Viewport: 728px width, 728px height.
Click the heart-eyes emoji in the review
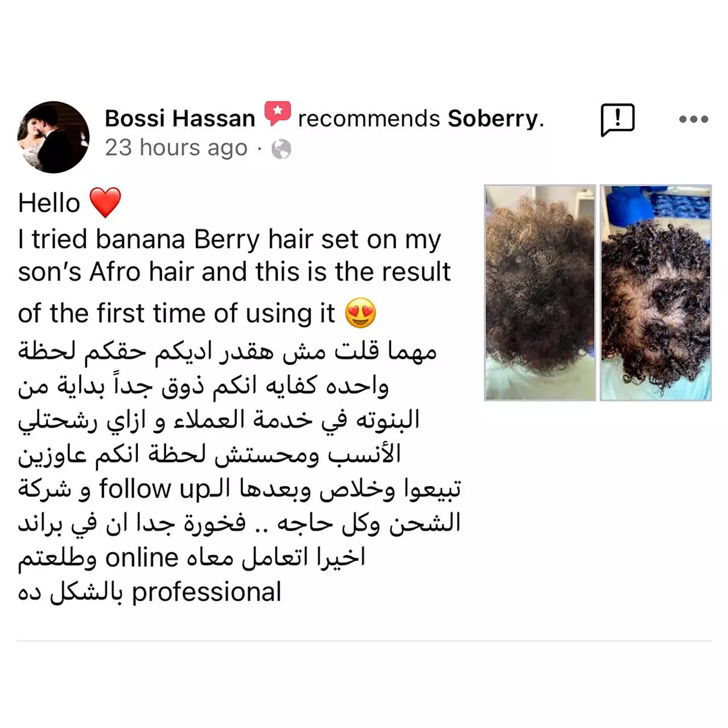click(x=361, y=313)
